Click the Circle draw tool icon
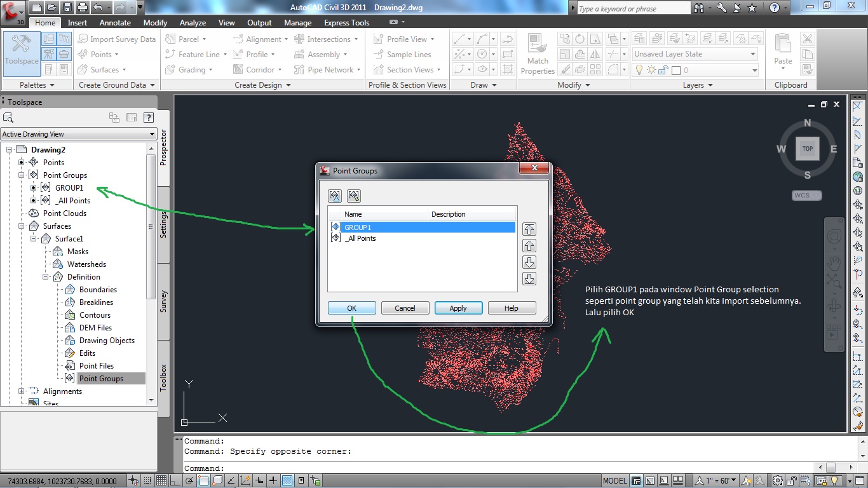 click(x=483, y=54)
